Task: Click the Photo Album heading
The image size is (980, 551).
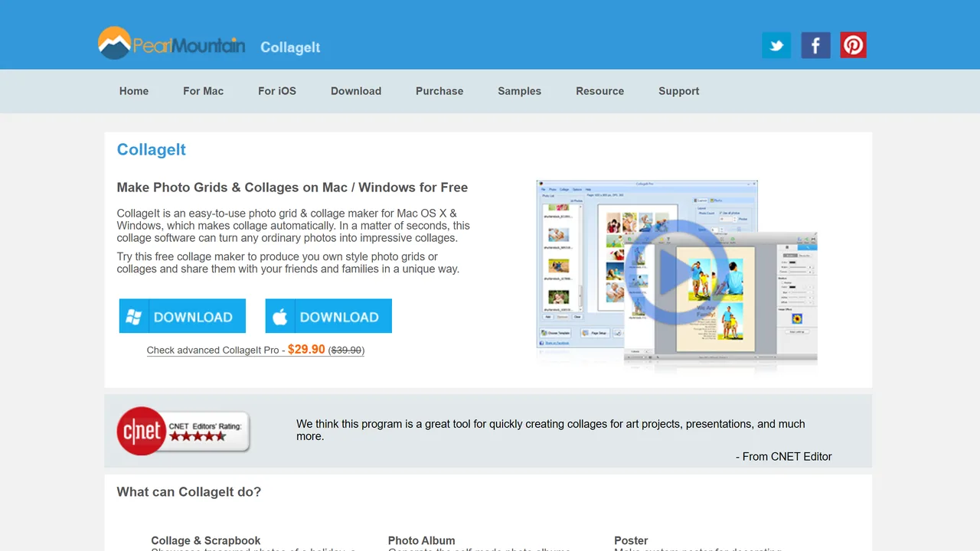Action: click(x=421, y=540)
